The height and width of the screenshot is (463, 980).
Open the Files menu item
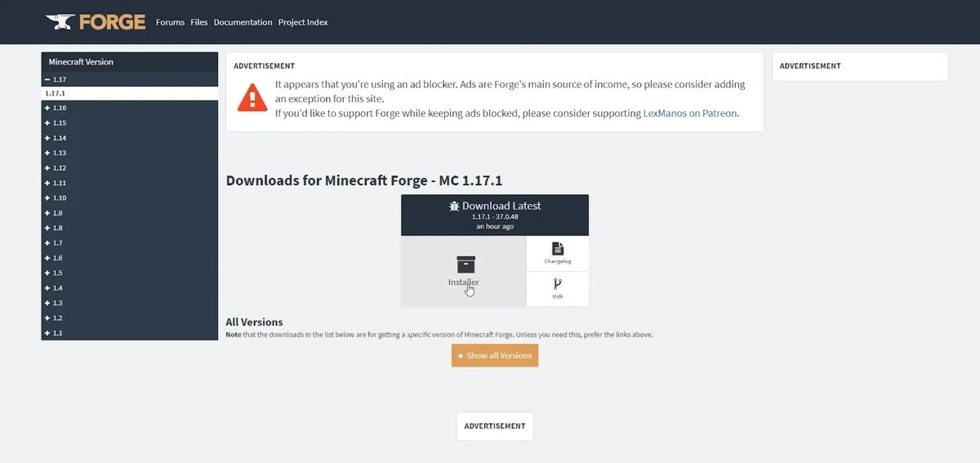click(199, 22)
